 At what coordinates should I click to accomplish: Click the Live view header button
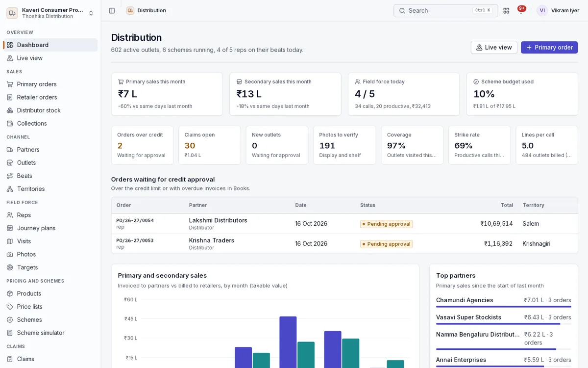[494, 48]
